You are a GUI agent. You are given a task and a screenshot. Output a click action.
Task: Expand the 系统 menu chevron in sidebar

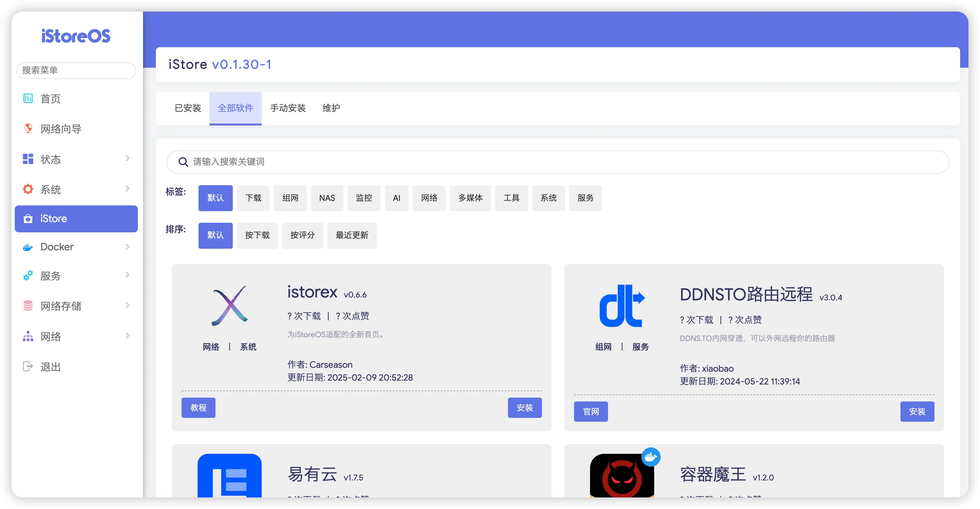(127, 188)
